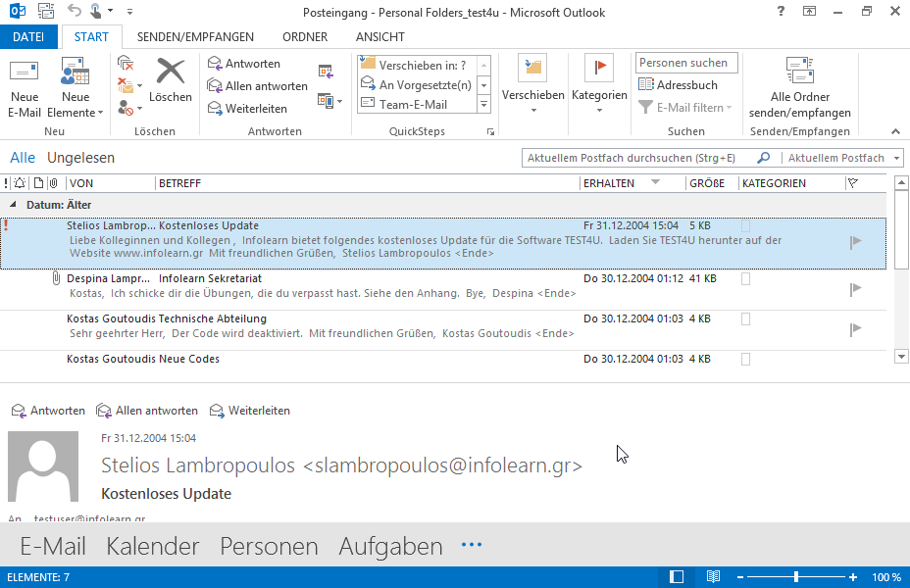
Task: Show Ungelesen messages filter
Action: click(80, 157)
